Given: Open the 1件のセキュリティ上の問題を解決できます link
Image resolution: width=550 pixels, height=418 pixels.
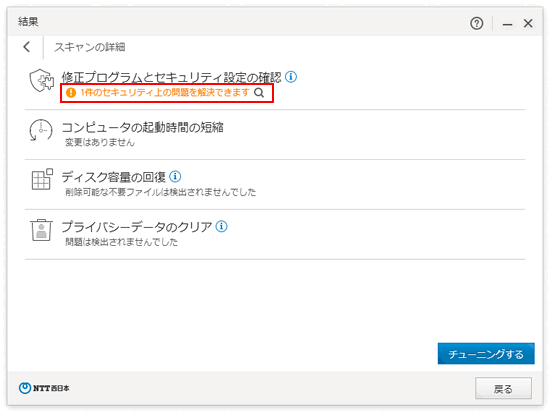Looking at the screenshot, I should (165, 93).
